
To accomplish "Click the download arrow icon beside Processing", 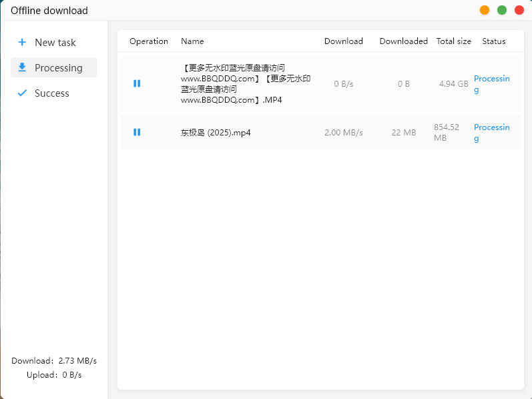I will pos(22,67).
